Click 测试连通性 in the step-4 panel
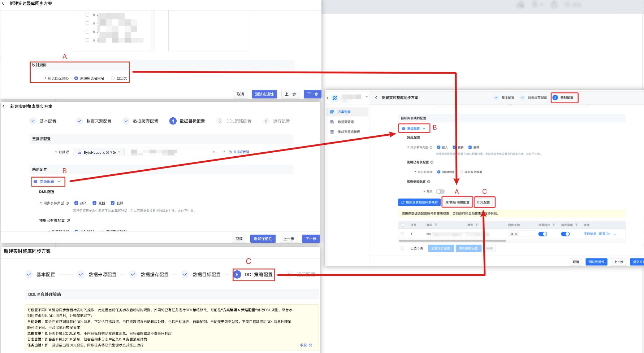Viewport: 644px width, 353px height. pyautogui.click(x=263, y=239)
